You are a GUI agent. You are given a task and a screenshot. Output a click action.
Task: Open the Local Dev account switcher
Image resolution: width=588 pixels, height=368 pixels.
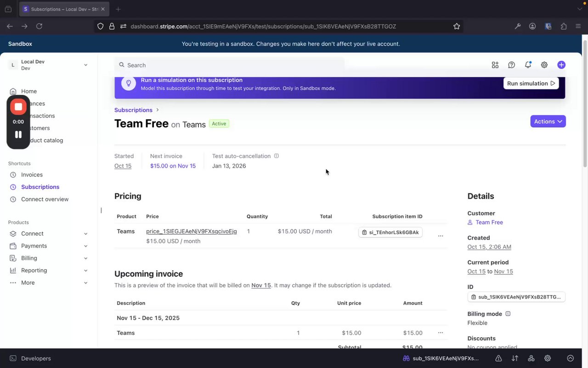[x=49, y=65]
